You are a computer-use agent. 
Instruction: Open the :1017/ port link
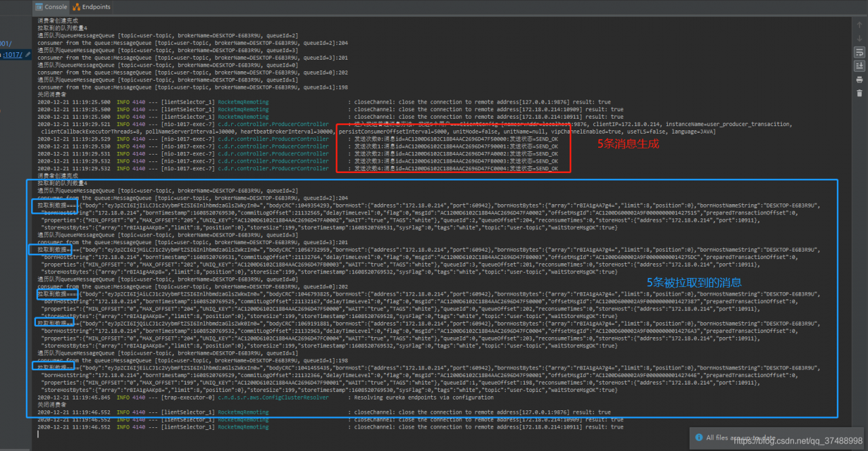point(12,55)
